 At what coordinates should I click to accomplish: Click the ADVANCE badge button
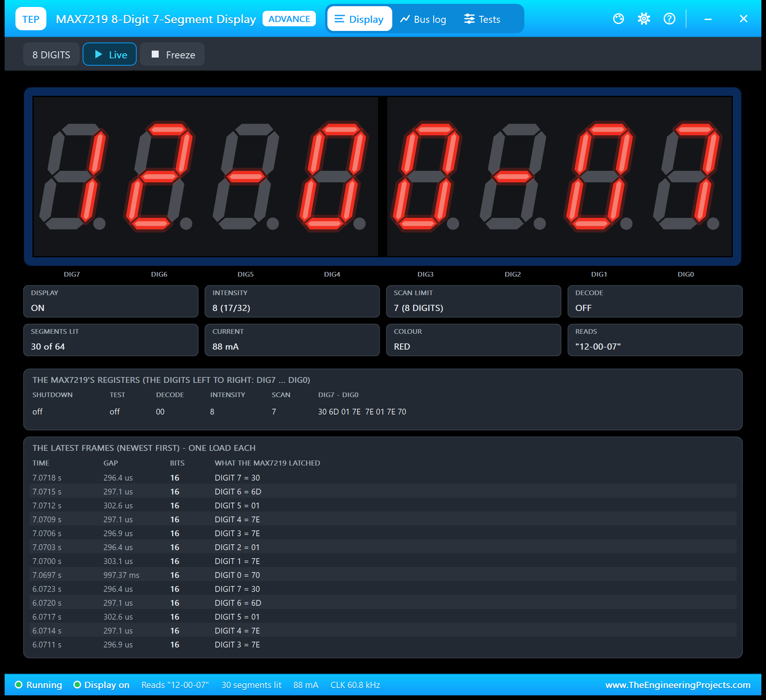289,19
